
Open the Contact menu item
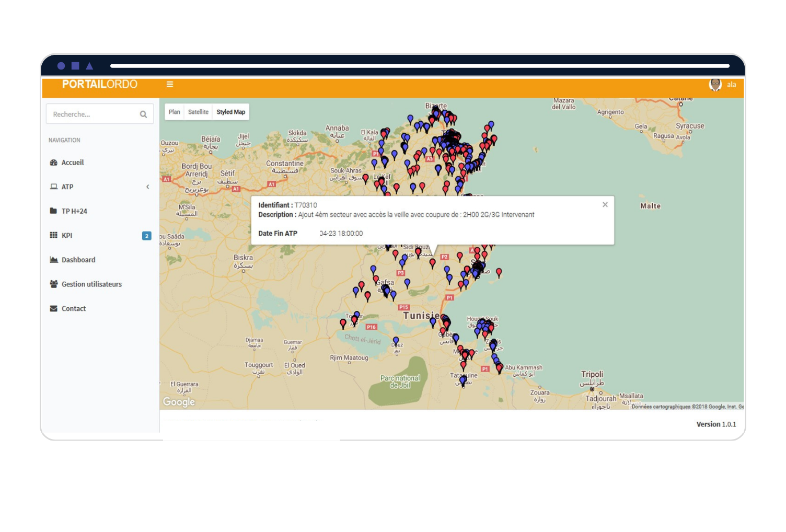100,308
